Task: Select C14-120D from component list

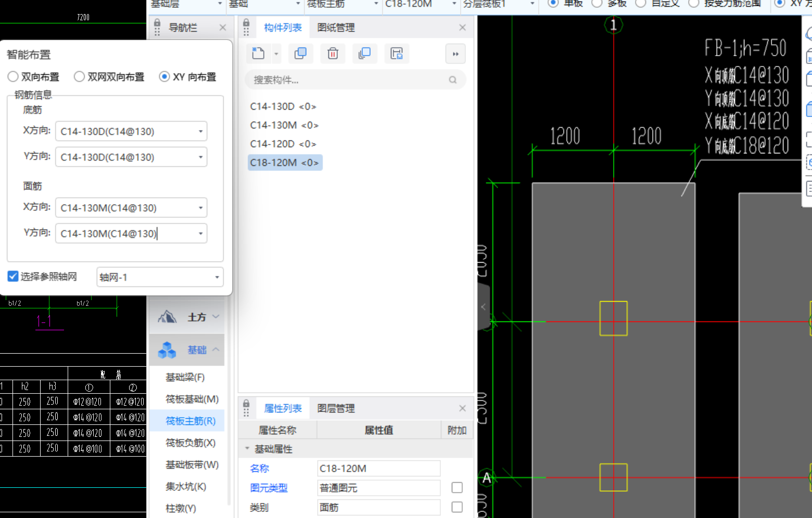Action: pos(283,144)
